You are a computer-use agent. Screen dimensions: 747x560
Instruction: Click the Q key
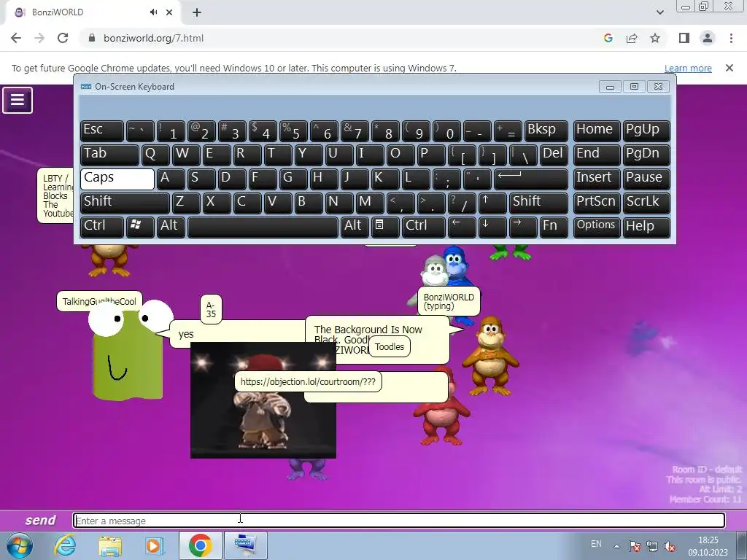[x=155, y=155]
